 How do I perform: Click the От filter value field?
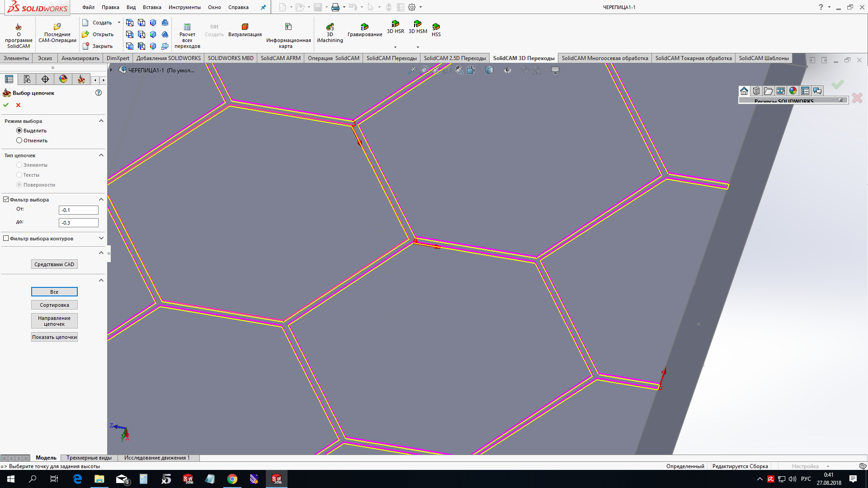[79, 210]
